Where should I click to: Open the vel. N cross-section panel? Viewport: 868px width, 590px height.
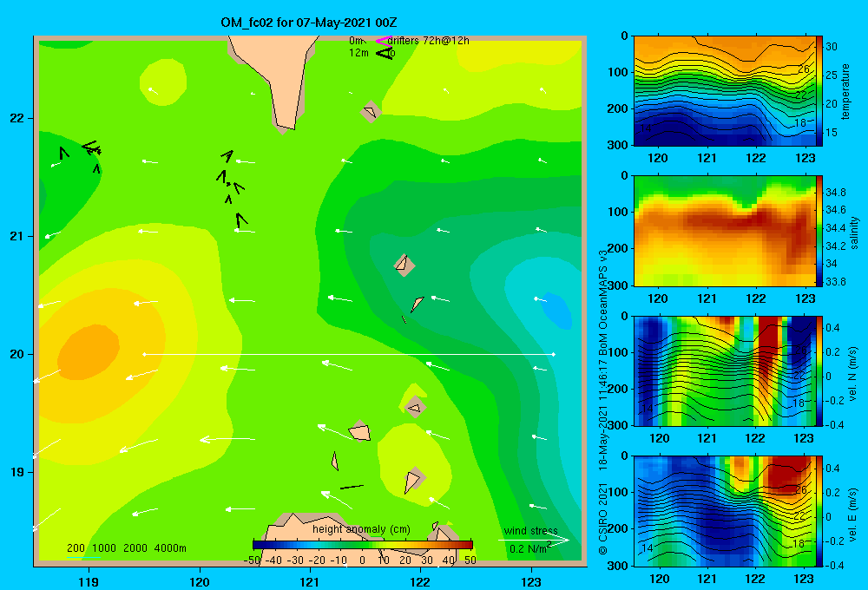pos(725,371)
